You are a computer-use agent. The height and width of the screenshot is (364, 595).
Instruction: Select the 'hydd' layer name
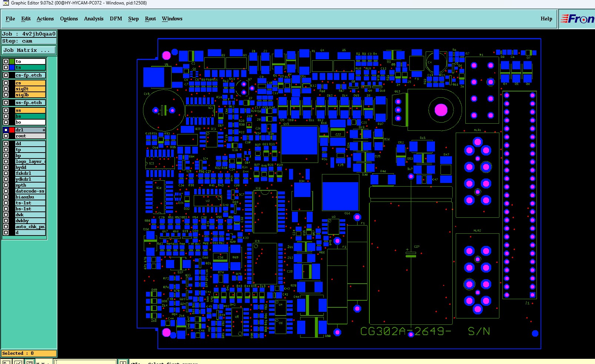coord(30,167)
